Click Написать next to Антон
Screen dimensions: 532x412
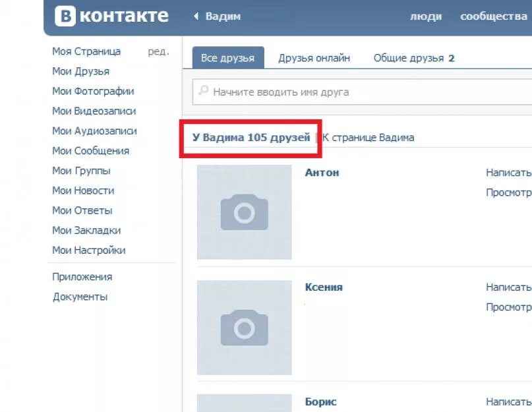tap(508, 173)
